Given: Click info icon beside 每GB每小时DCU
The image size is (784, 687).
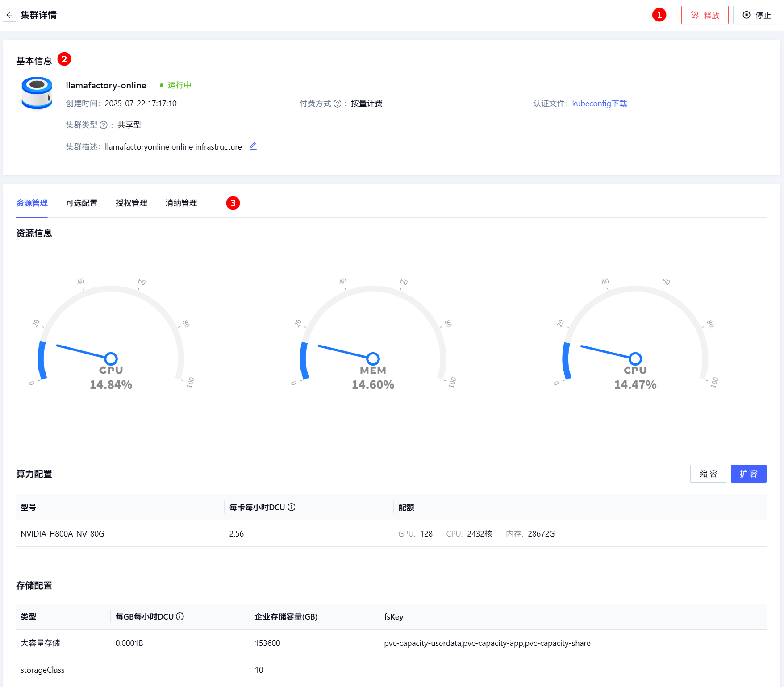Looking at the screenshot, I should coord(180,616).
